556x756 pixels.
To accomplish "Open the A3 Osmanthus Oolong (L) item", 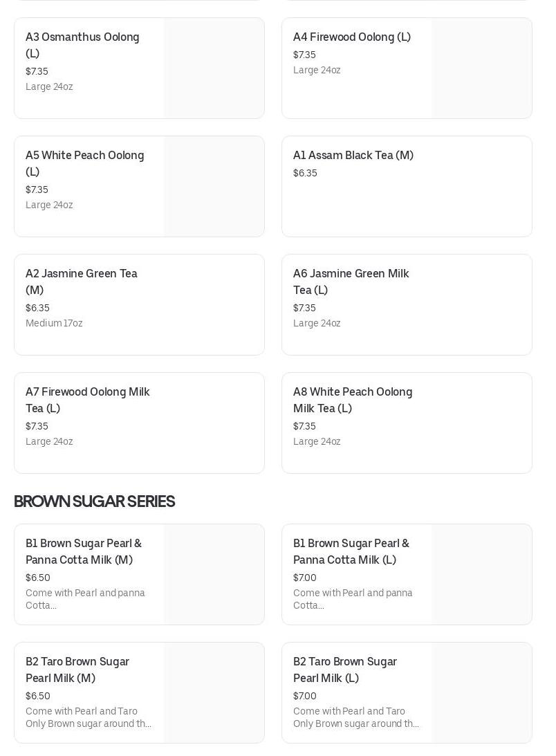I will 82,45.
